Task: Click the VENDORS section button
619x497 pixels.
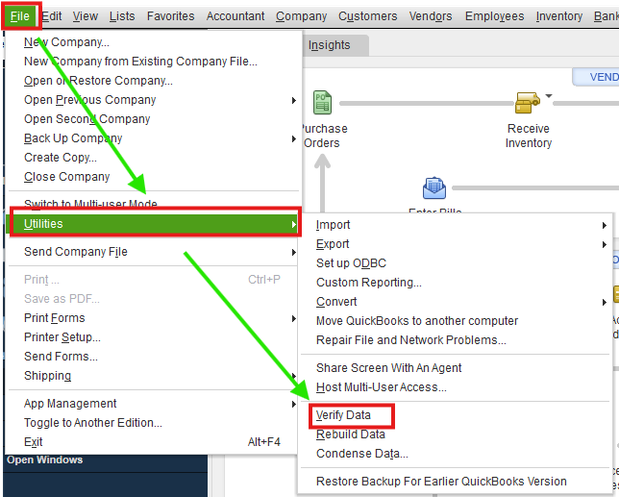Action: (596, 77)
